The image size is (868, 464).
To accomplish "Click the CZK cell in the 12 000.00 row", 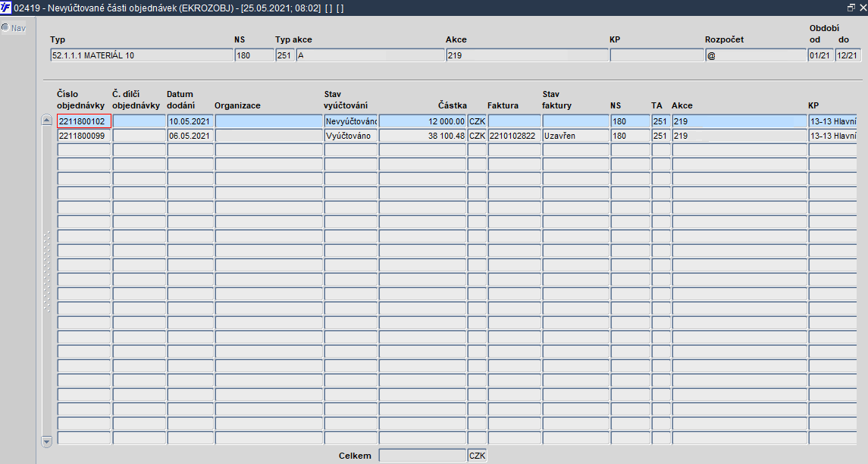I will [477, 121].
